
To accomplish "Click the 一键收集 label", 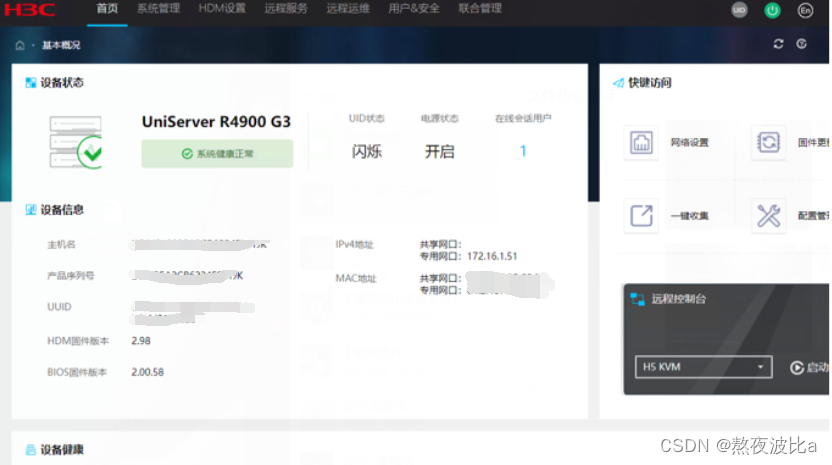I will [x=689, y=216].
